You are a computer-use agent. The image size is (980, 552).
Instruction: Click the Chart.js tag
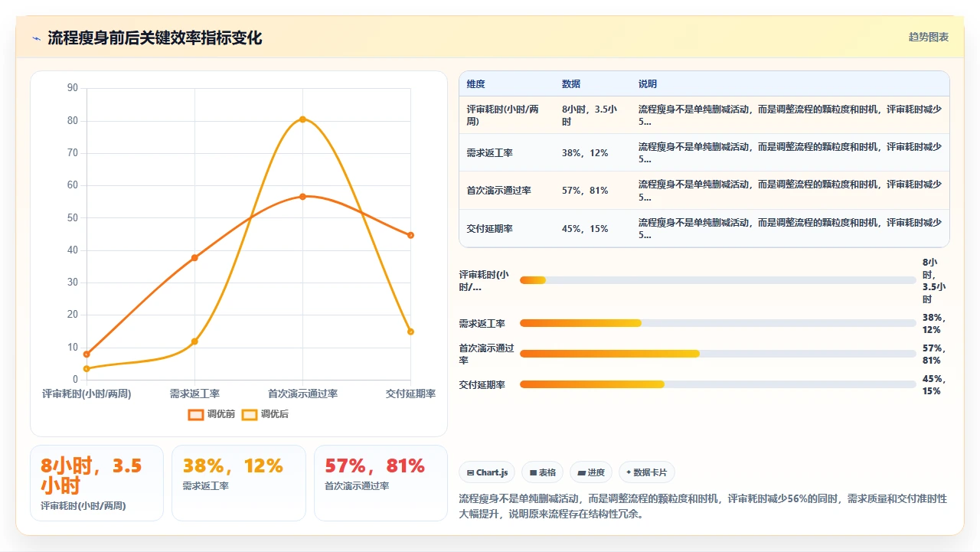point(488,472)
